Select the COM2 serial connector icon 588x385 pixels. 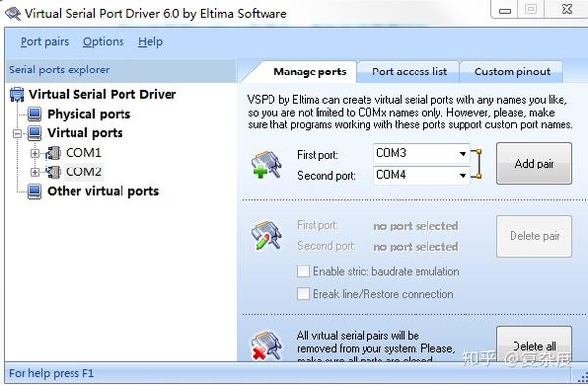tap(53, 172)
